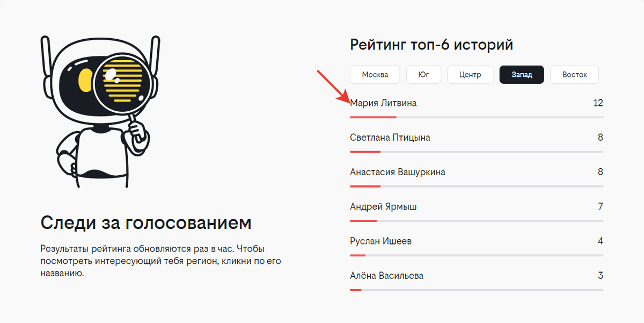The width and height of the screenshot is (644, 323).
Task: Click the heading Рейтинг топ-6 историй
Action: (431, 45)
